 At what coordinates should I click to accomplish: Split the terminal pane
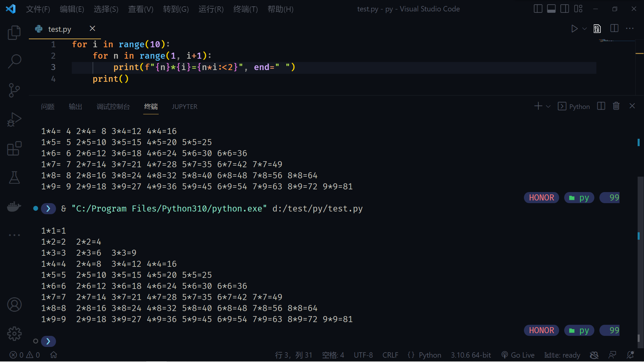[601, 106]
